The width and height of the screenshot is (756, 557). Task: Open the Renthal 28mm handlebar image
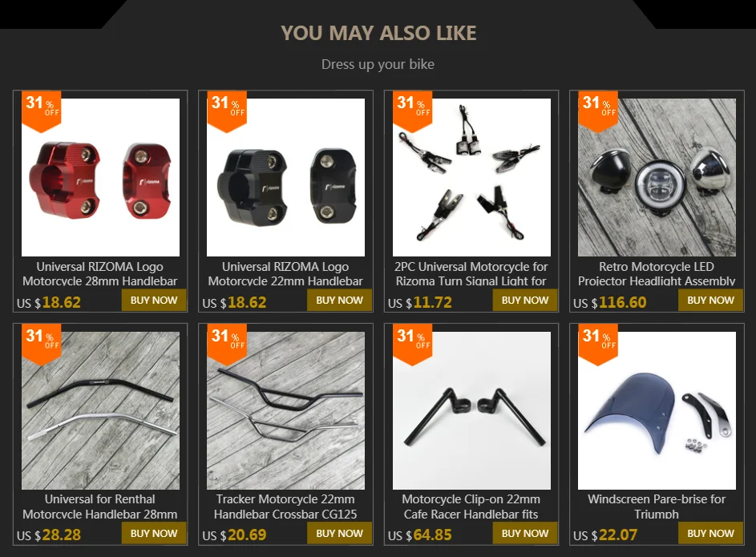(x=100, y=410)
